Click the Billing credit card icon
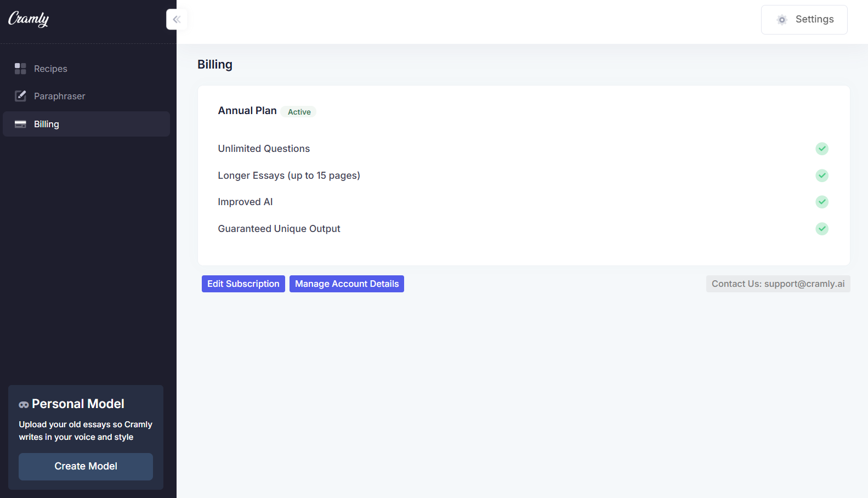The width and height of the screenshot is (868, 498). pos(20,124)
